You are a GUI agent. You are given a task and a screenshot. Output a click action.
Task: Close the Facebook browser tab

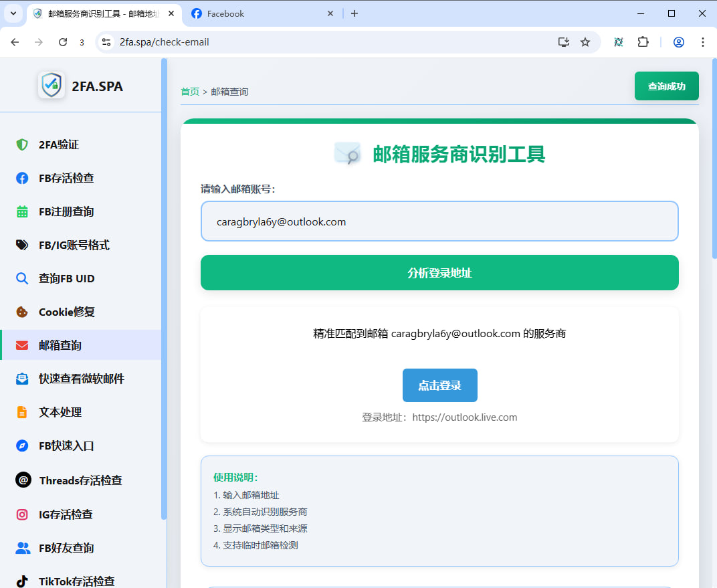(x=330, y=14)
